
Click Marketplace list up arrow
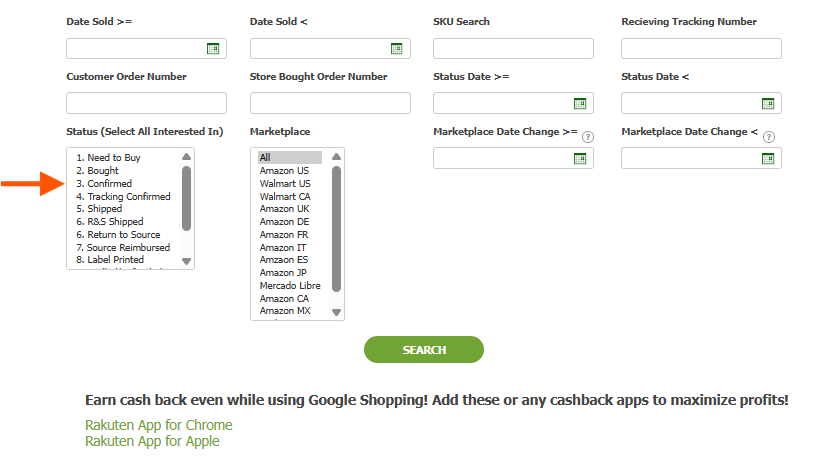pyautogui.click(x=336, y=157)
